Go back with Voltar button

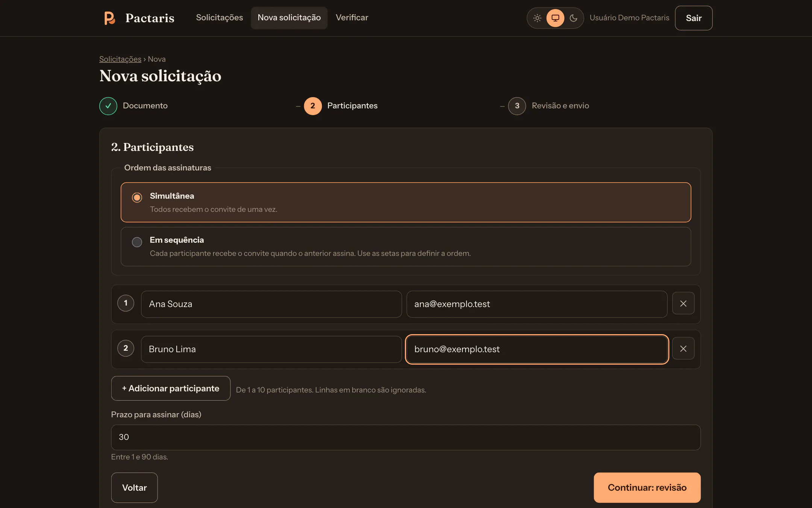tap(134, 488)
